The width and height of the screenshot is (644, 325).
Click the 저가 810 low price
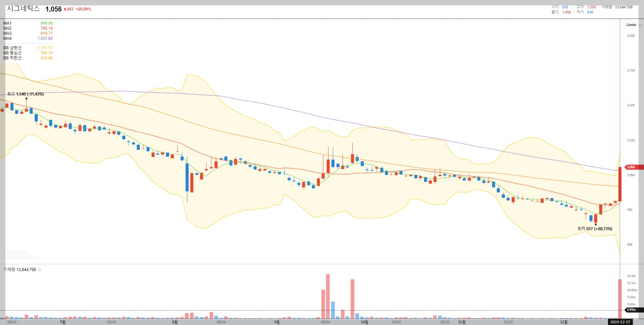(x=585, y=12)
